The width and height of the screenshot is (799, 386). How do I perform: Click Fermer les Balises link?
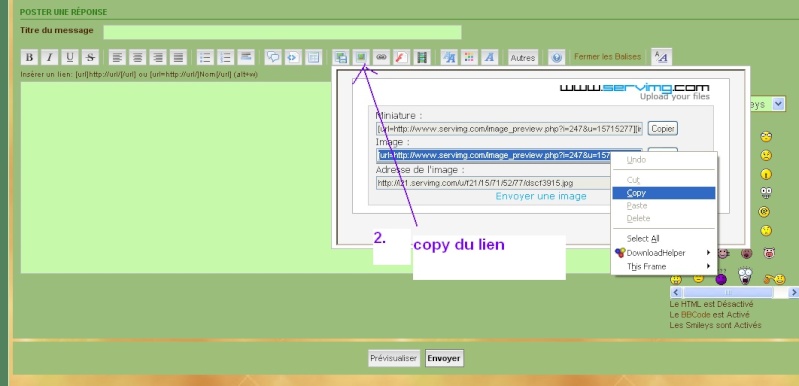pos(607,57)
